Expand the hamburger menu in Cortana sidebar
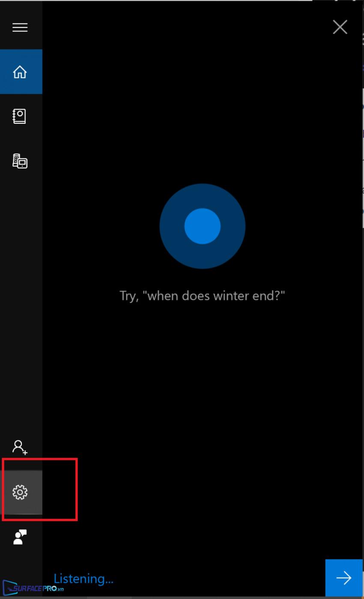364x599 pixels. (x=20, y=27)
